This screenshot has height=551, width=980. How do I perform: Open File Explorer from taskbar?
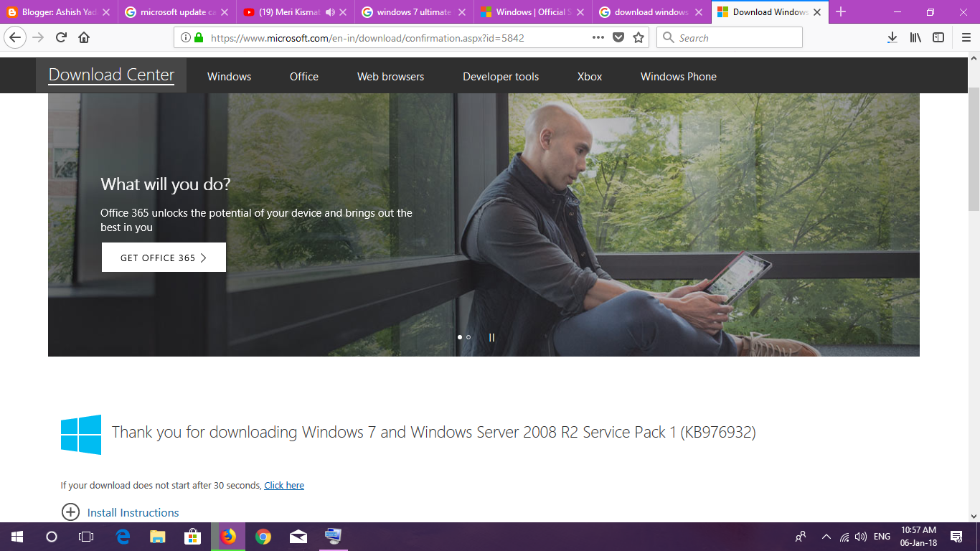coord(157,537)
